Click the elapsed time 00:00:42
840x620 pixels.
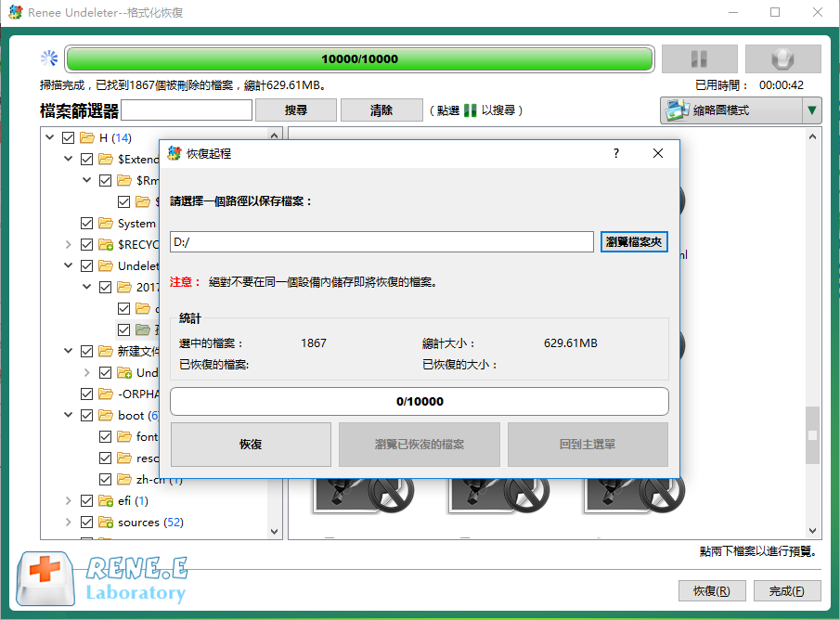(782, 85)
